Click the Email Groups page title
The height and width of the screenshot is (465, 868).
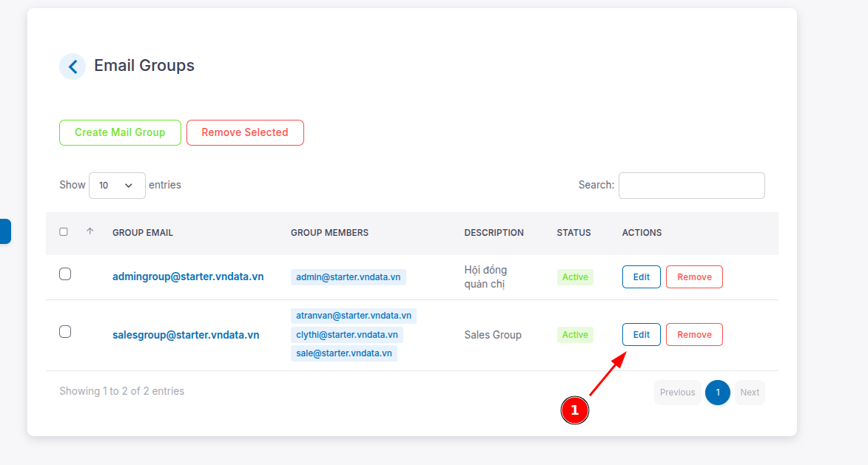click(x=144, y=66)
